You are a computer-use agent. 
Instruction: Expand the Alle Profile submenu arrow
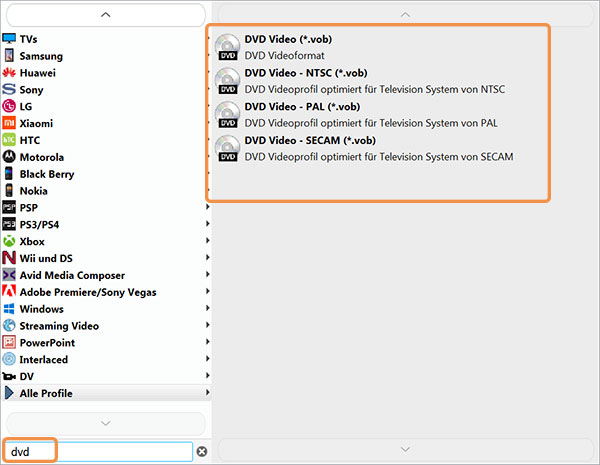pyautogui.click(x=208, y=392)
